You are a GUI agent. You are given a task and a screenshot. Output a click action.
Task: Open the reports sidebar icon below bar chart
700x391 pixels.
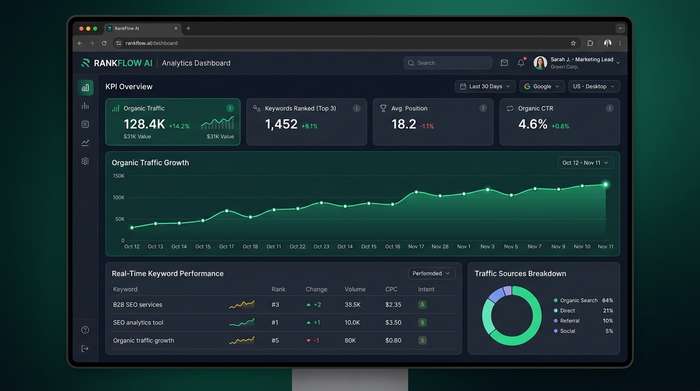click(85, 124)
